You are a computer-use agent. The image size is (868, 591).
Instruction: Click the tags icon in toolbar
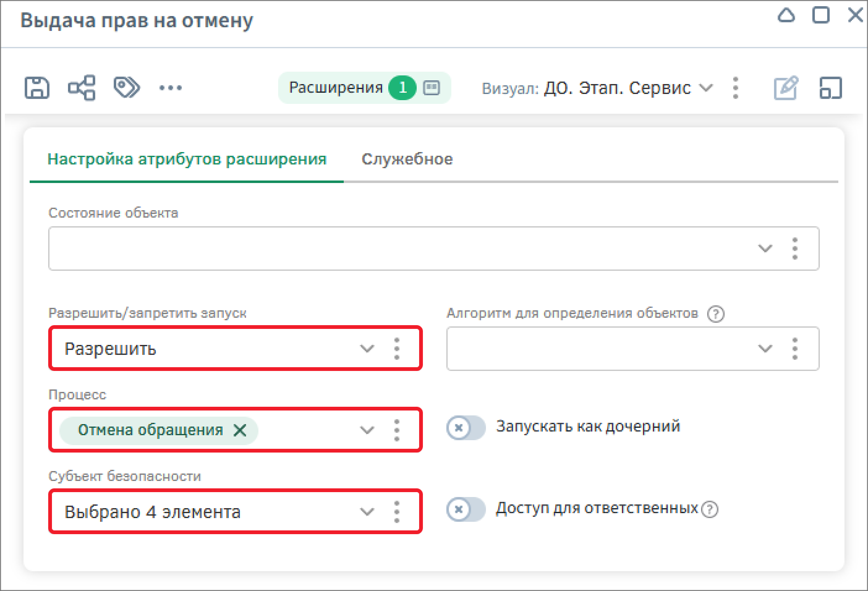coord(127,87)
